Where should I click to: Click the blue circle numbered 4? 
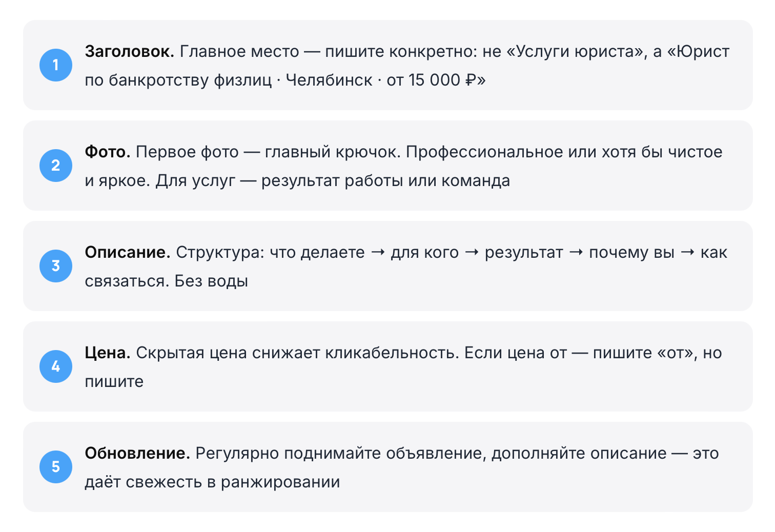tap(56, 366)
